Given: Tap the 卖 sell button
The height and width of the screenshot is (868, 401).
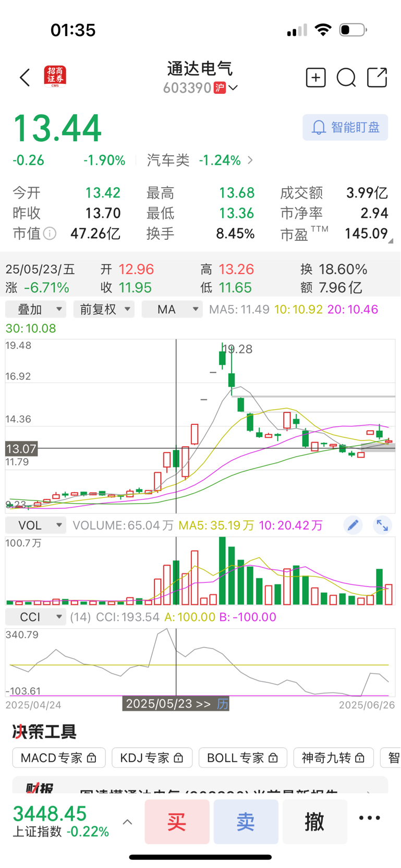Looking at the screenshot, I should click(x=246, y=822).
